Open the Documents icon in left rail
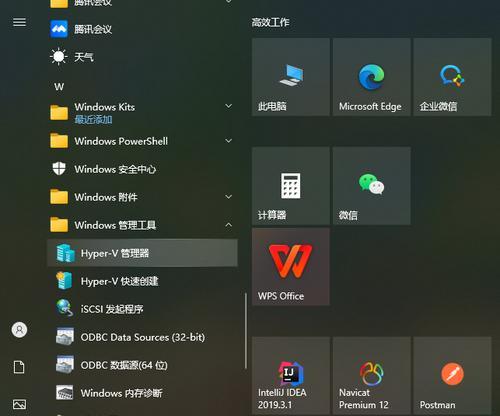This screenshot has height=416, width=500. tap(19, 367)
